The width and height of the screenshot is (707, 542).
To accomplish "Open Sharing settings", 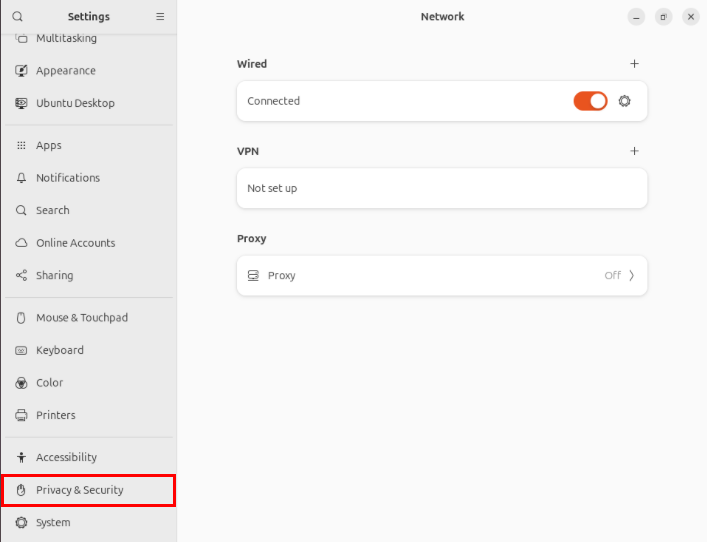I will 89,276.
